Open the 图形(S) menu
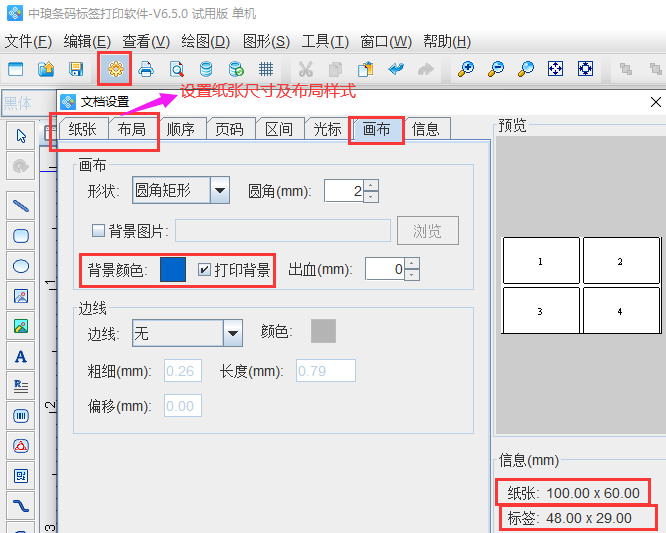Screen dimensions: 666x533 coord(266,42)
